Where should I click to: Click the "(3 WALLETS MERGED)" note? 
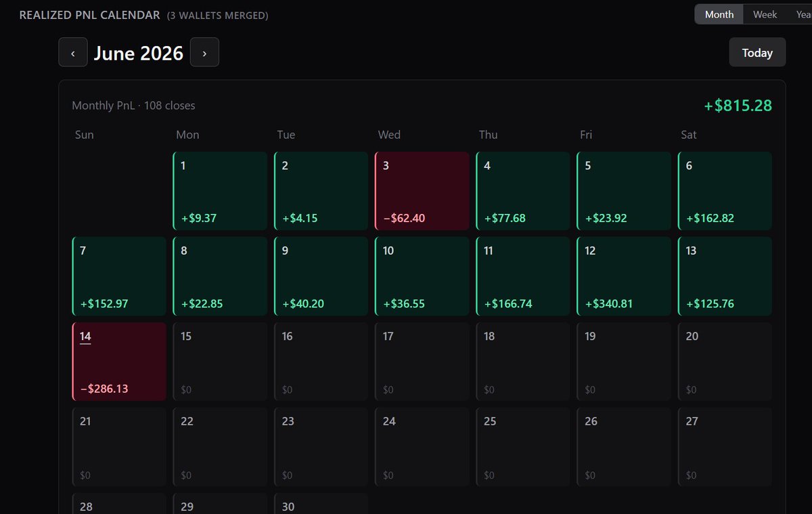click(218, 15)
